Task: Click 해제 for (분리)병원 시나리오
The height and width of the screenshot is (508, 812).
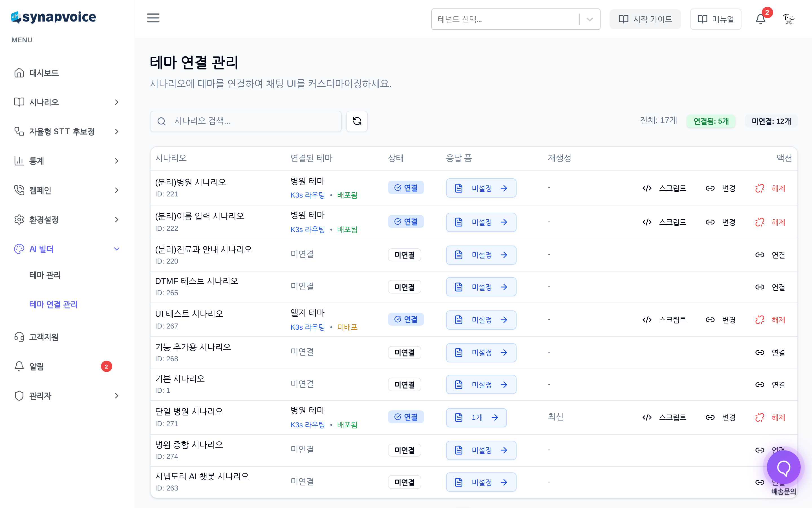Action: click(770, 188)
